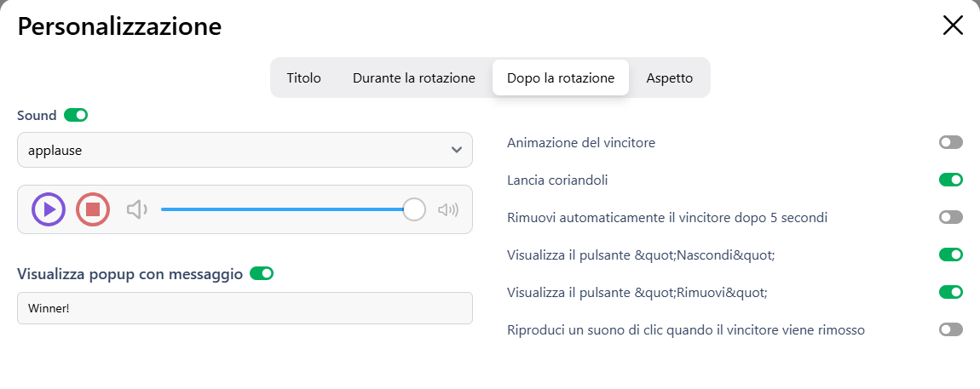This screenshot has height=389, width=980.
Task: Toggle the Nascondi button visibility switch
Action: [x=950, y=255]
